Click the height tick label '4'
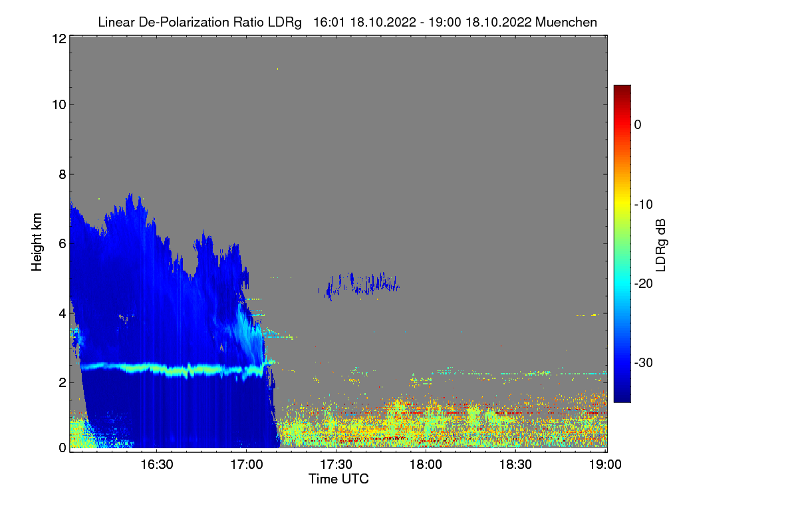This screenshot has width=798, height=532. click(x=61, y=313)
